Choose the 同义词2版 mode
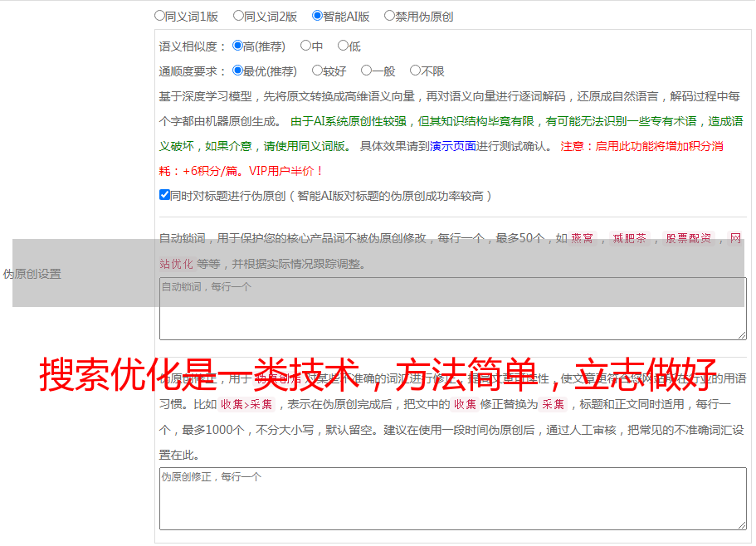This screenshot has height=546, width=756. coord(238,16)
